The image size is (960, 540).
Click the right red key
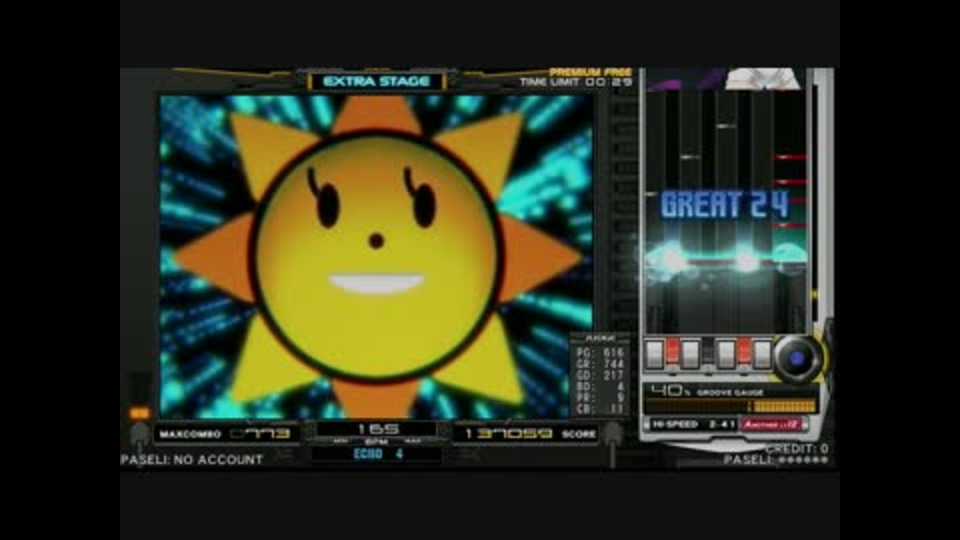(x=744, y=350)
